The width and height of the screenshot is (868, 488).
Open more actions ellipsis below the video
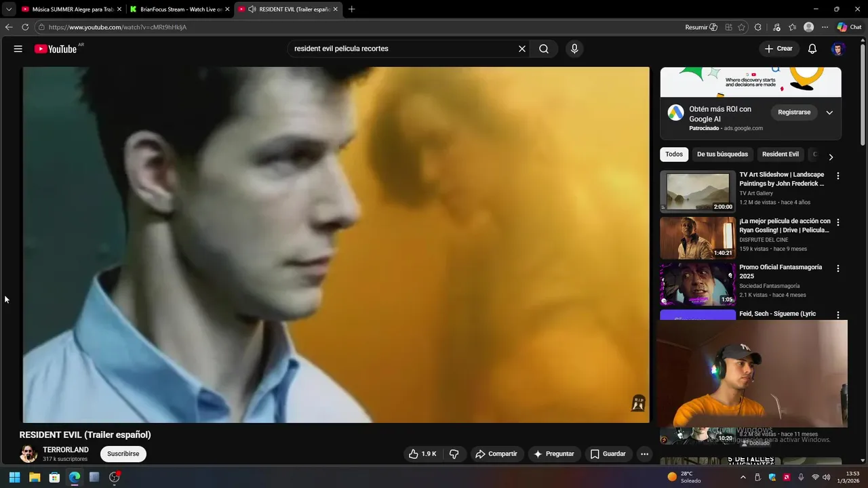point(645,454)
